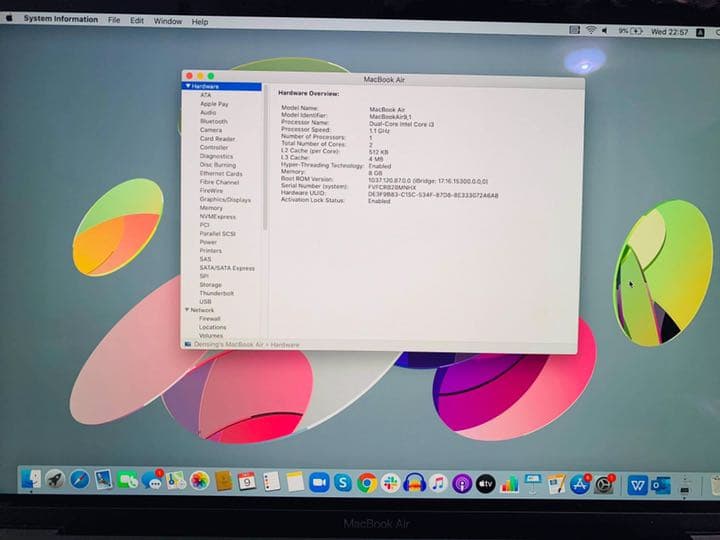Image resolution: width=720 pixels, height=540 pixels.
Task: Open Messages app with badge
Action: [x=152, y=480]
